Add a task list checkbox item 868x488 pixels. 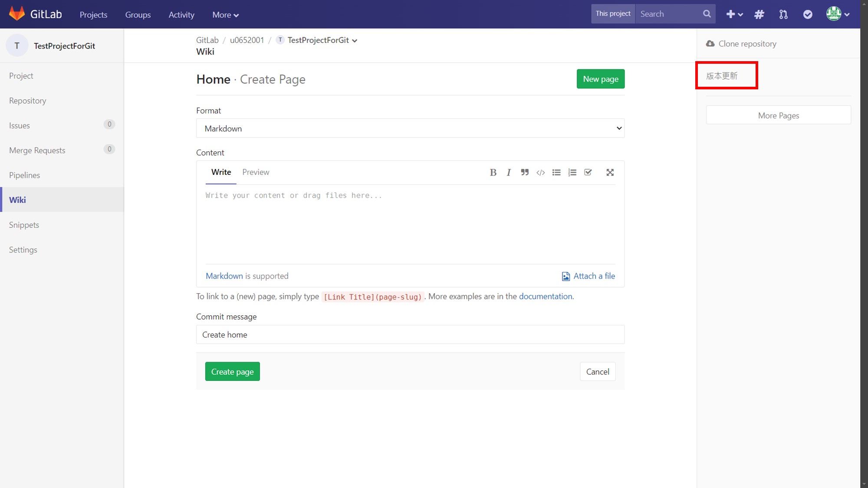(588, 172)
